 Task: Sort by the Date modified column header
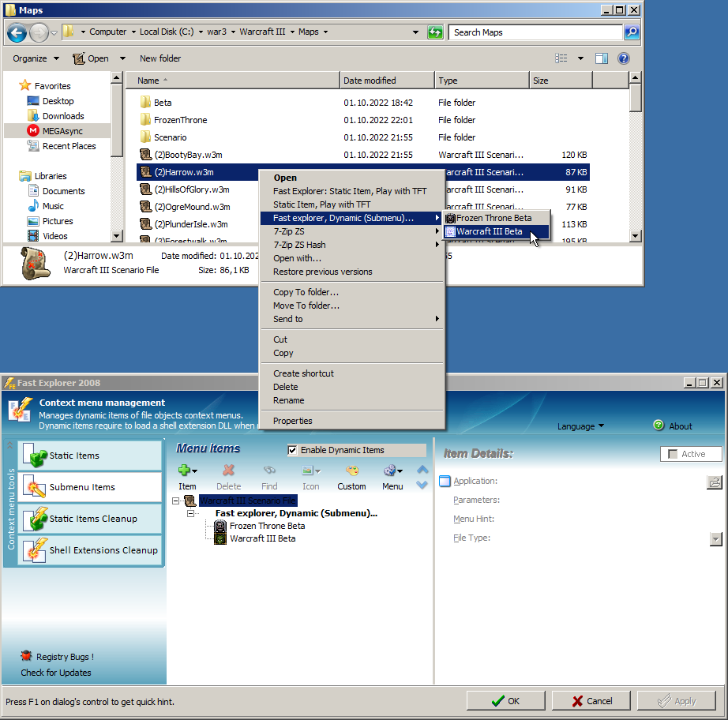[387, 81]
